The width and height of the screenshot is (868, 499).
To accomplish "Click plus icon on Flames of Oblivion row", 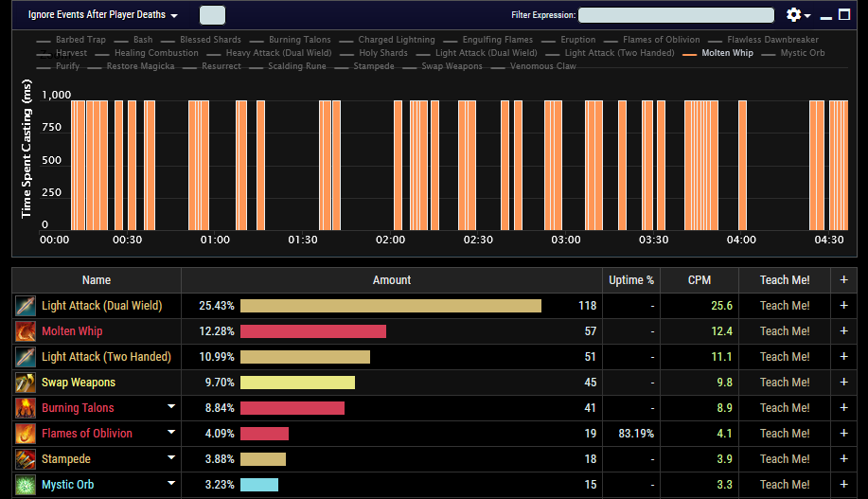I will click(843, 433).
